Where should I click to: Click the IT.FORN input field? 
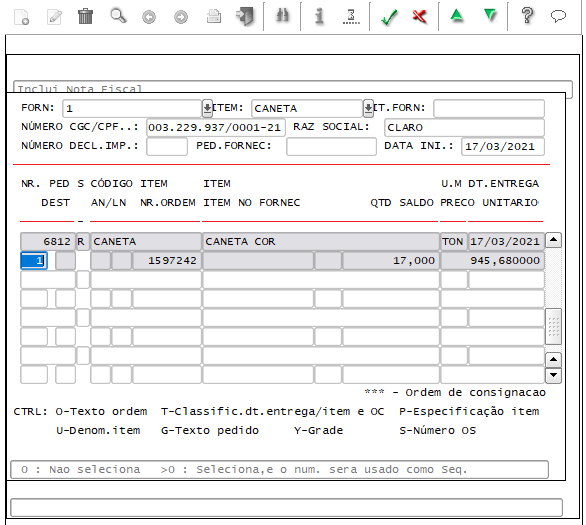click(489, 108)
